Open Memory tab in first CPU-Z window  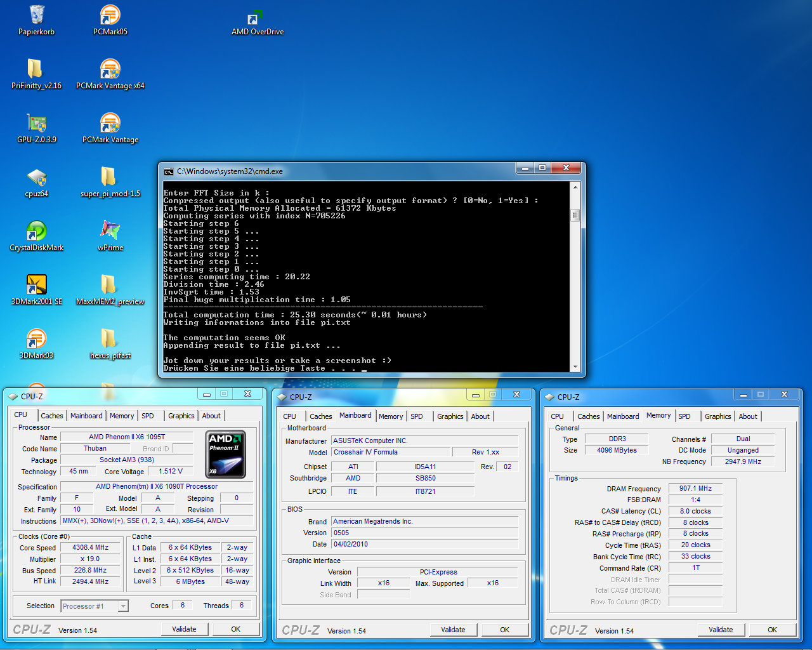point(122,416)
